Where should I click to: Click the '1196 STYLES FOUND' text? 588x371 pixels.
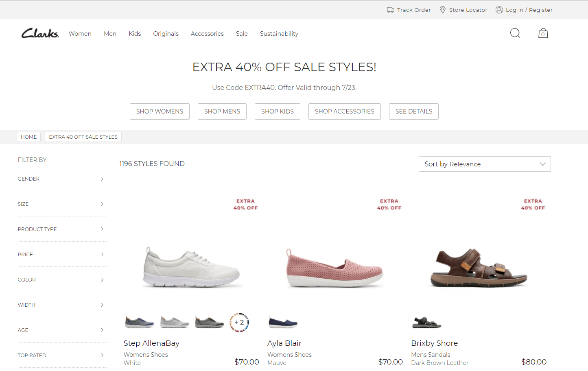pyautogui.click(x=152, y=164)
